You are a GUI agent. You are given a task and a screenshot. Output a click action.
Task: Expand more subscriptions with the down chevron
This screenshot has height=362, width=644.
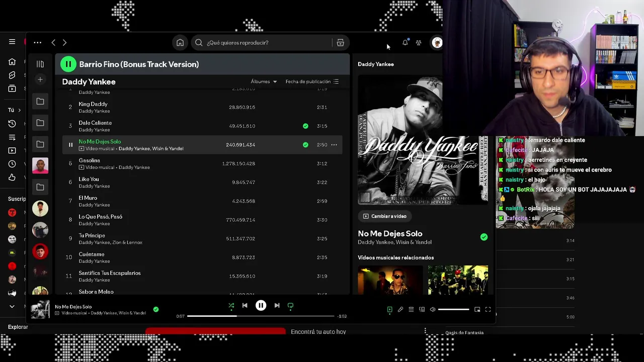12,306
